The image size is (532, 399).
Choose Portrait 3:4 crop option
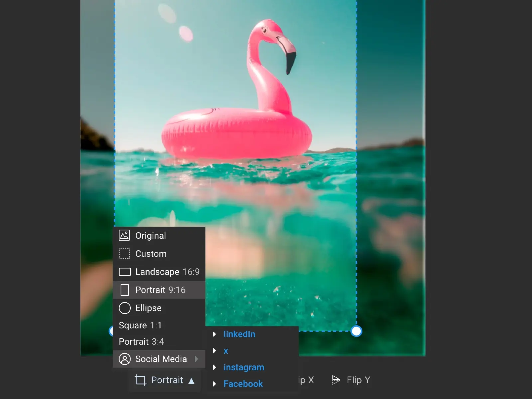point(141,342)
